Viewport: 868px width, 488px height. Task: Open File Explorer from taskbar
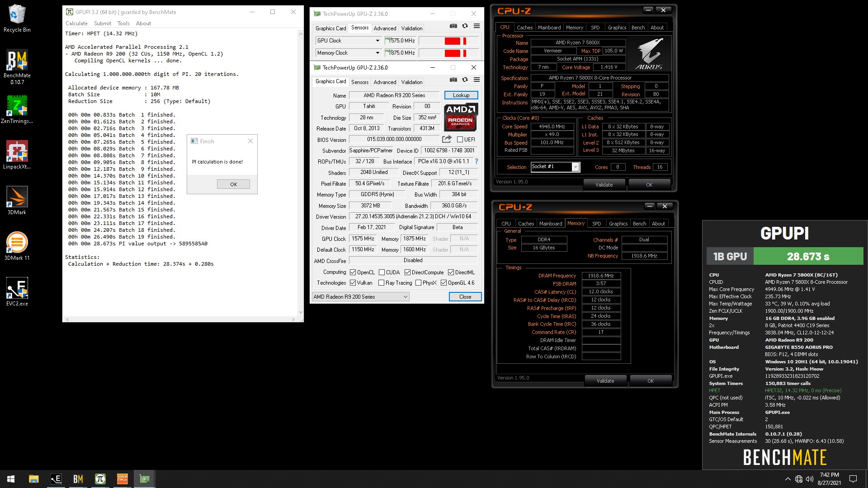(34, 479)
